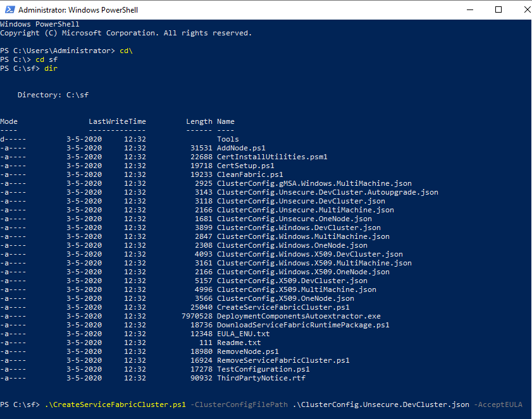The height and width of the screenshot is (419, 532).
Task: Click the EULA_ENU.txt file name
Action: click(x=244, y=334)
